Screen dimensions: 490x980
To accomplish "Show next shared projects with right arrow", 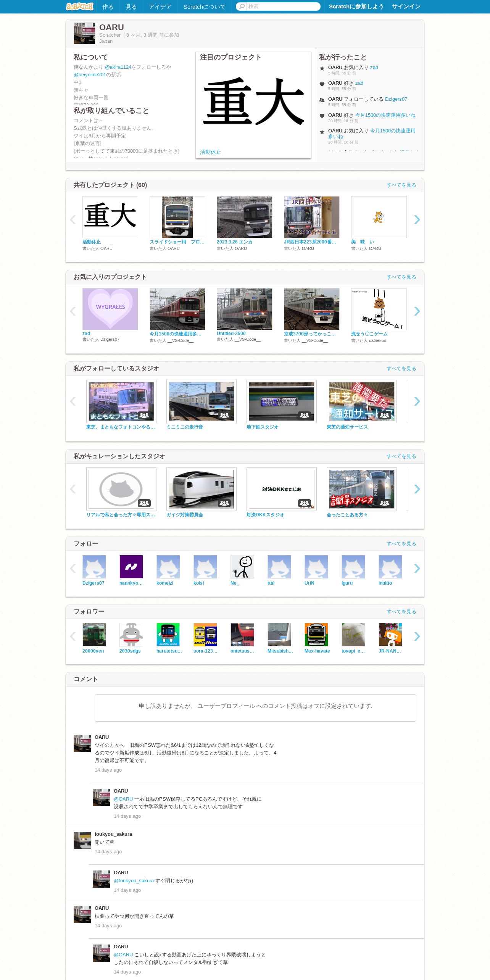I will 417,219.
